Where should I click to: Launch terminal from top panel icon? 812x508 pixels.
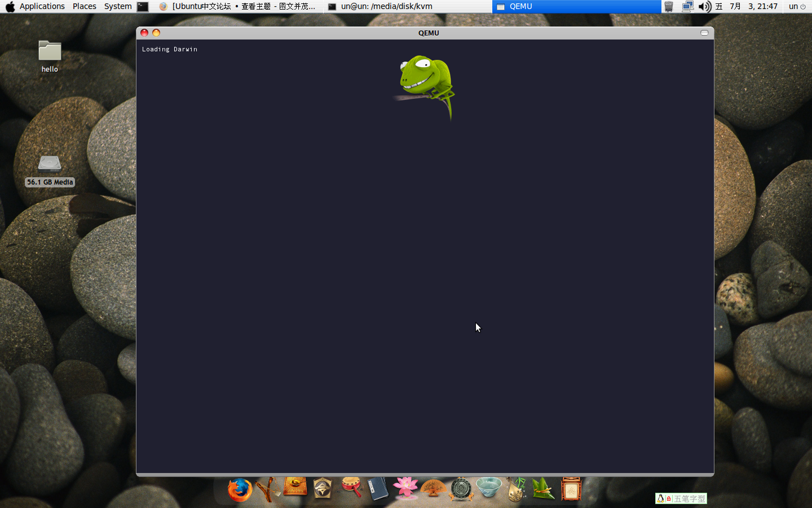coord(143,7)
